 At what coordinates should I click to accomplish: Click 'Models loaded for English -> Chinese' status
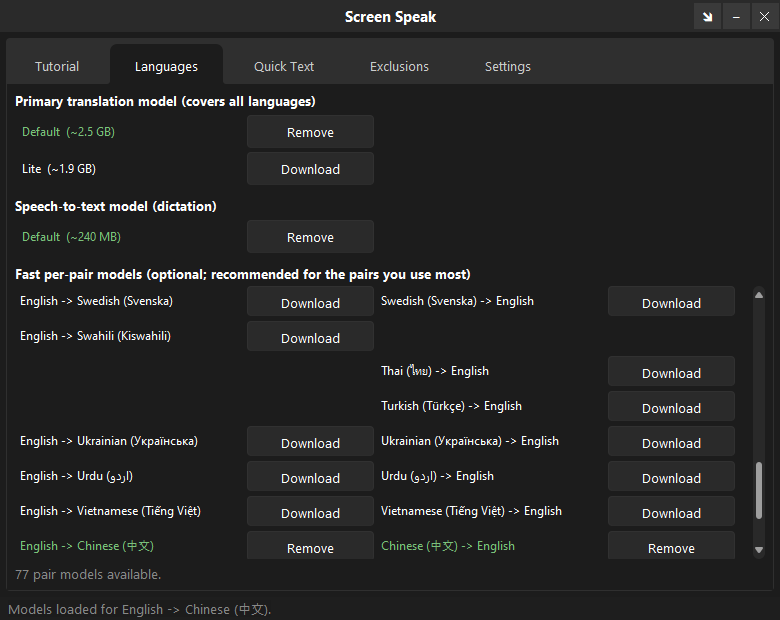click(139, 610)
